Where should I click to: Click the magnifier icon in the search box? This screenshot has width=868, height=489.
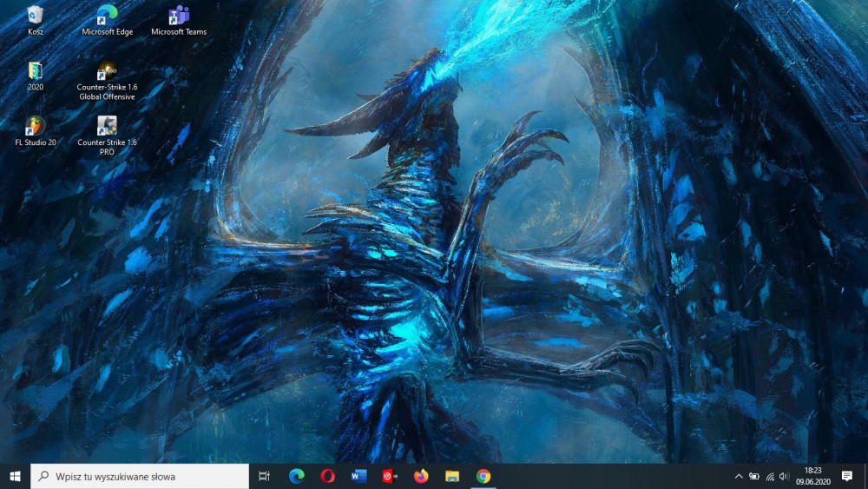[43, 476]
